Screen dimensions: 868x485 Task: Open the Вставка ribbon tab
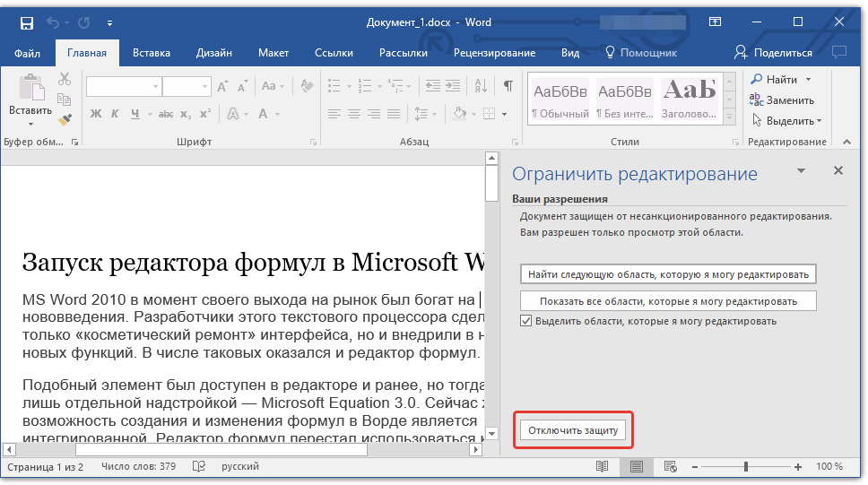click(151, 53)
